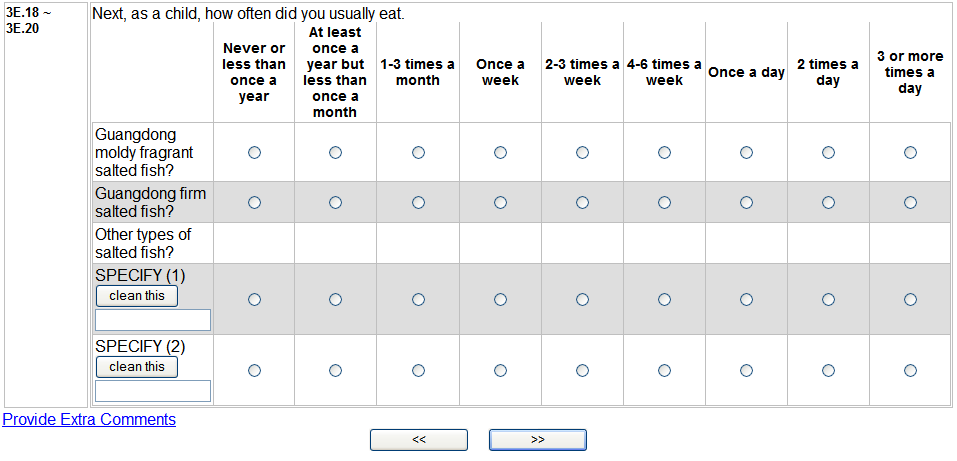957x461 pixels.
Task: Focus the SPECIFY (2) text input box
Action: [x=153, y=391]
